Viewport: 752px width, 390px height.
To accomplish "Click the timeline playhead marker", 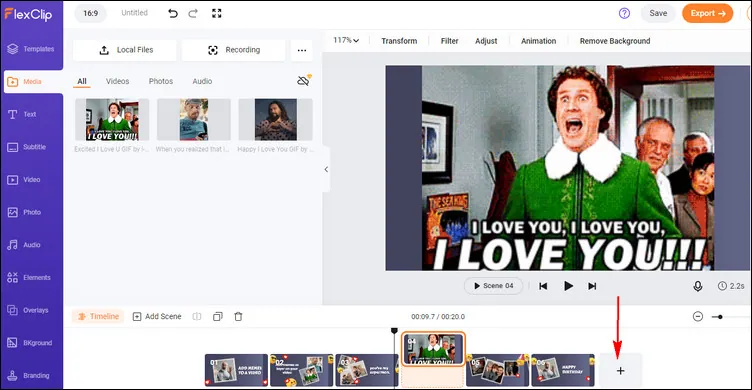I will coord(394,331).
